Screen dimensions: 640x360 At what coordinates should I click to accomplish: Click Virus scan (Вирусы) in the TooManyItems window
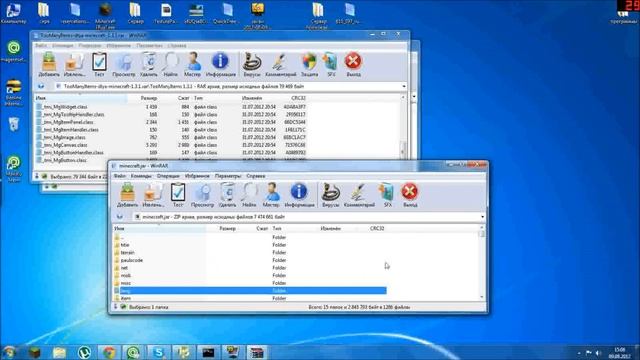(252, 64)
